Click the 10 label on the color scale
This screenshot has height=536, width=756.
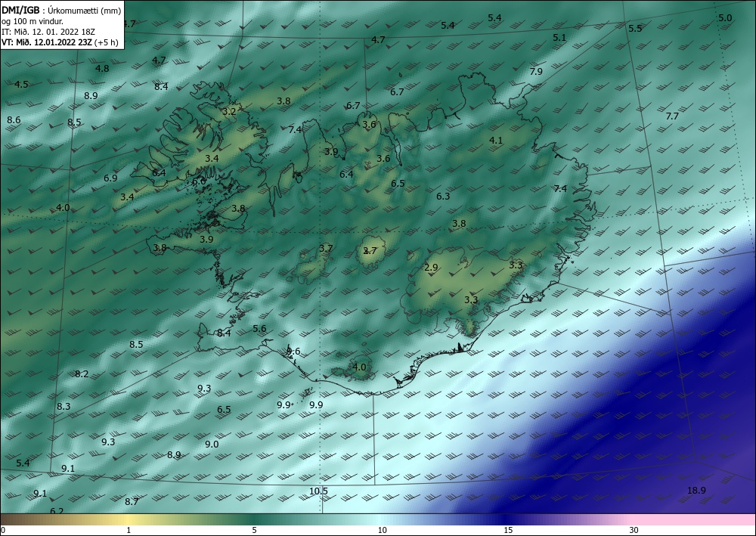(x=383, y=530)
